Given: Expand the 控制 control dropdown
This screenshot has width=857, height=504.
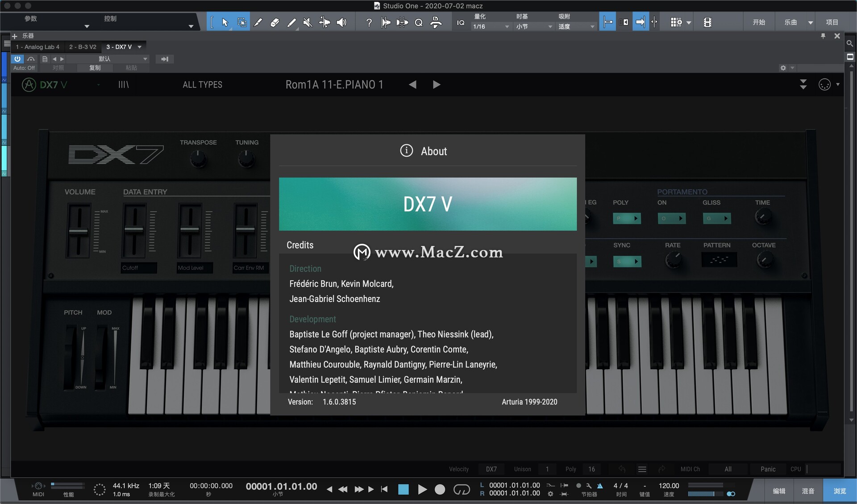Looking at the screenshot, I should pos(191,26).
